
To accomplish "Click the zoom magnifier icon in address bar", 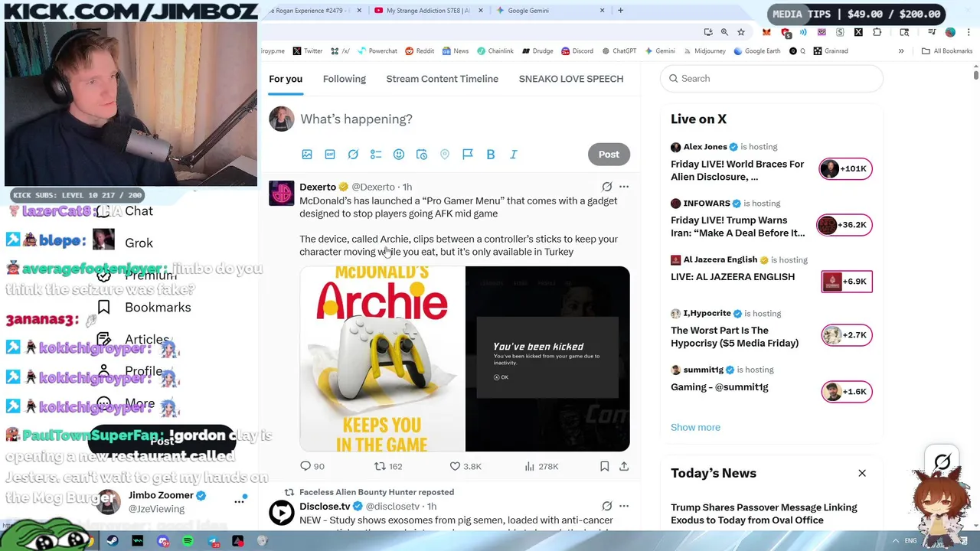I will coord(724,32).
